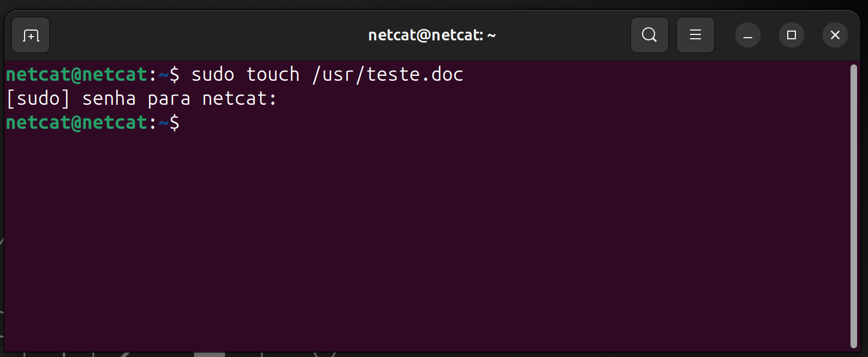The height and width of the screenshot is (357, 868).
Task: Click the word senha in password prompt
Action: coord(109,99)
